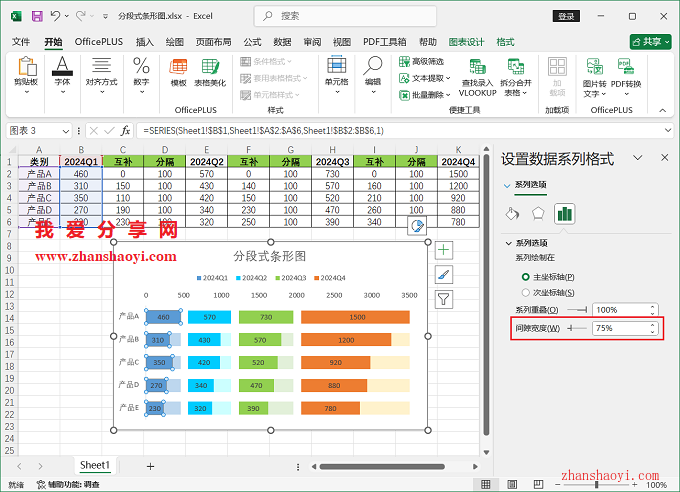Click the 登录 sign-in button

pyautogui.click(x=566, y=17)
